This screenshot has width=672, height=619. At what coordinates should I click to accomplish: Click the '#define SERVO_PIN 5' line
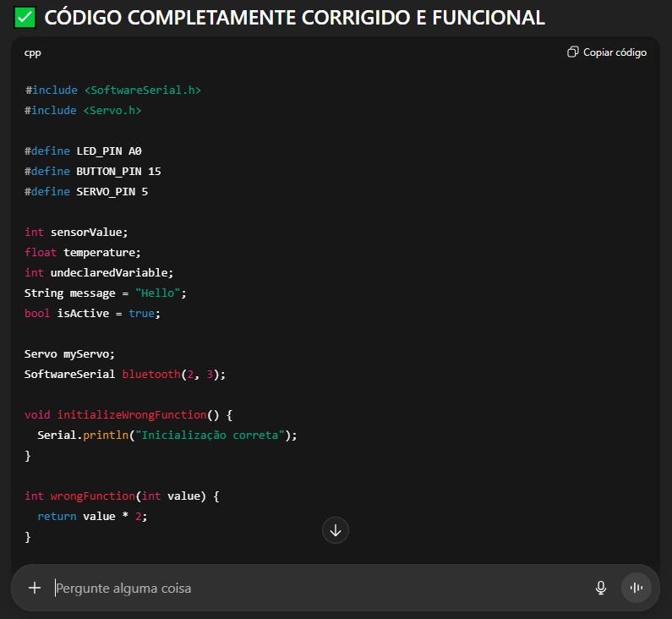click(86, 191)
